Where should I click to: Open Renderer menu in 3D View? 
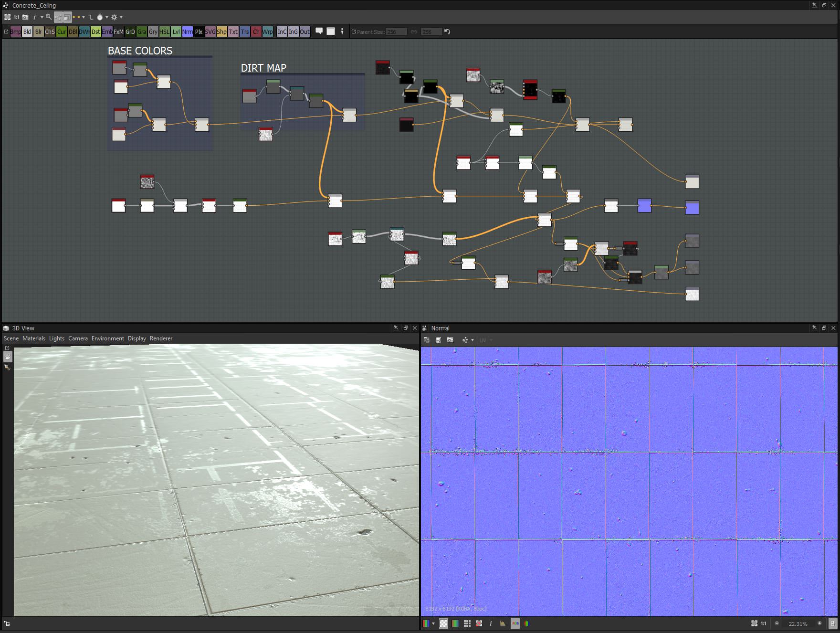coord(161,338)
